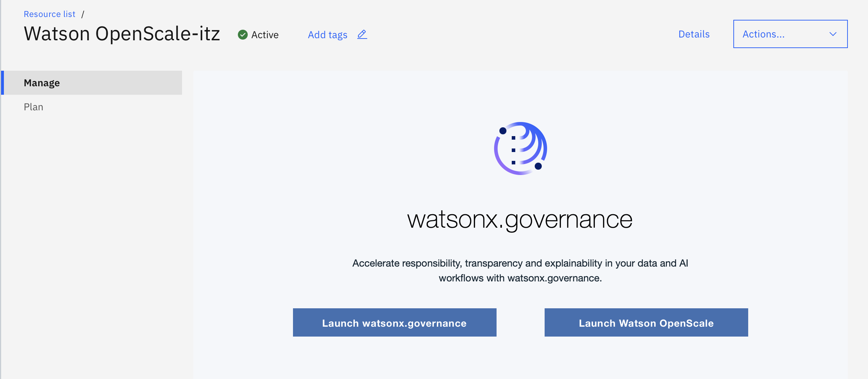The image size is (868, 379).
Task: Open the Actions dropdown menu
Action: 790,34
